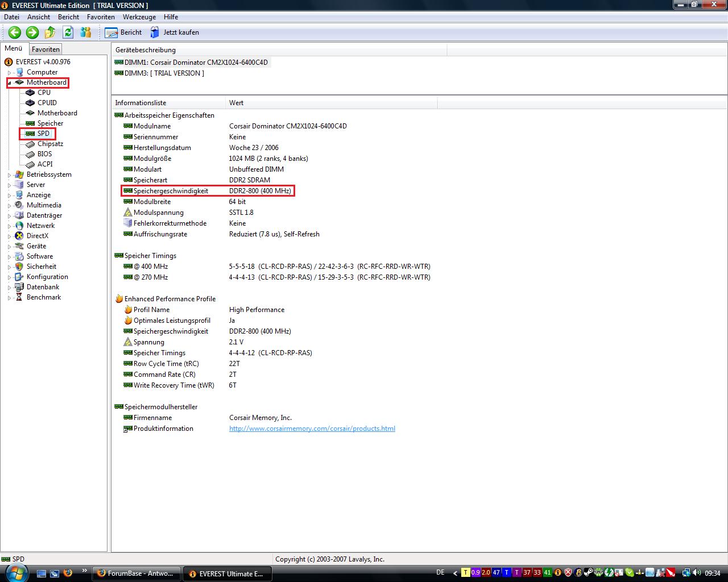The width and height of the screenshot is (728, 582).
Task: Click the @ 400 MHz timings row
Action: 277,267
